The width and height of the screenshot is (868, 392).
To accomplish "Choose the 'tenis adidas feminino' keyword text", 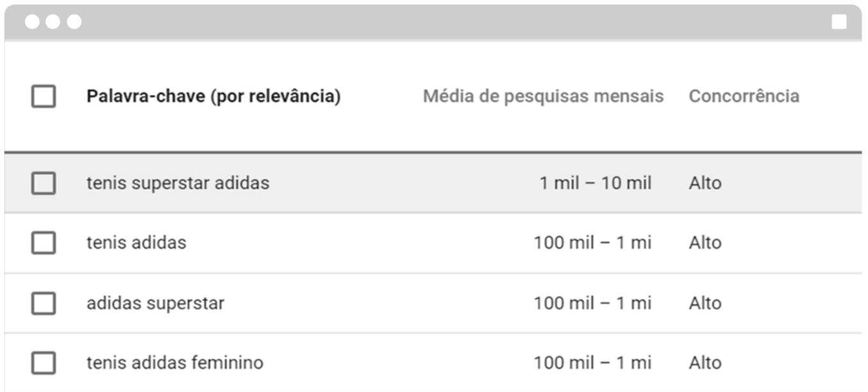I will click(174, 363).
